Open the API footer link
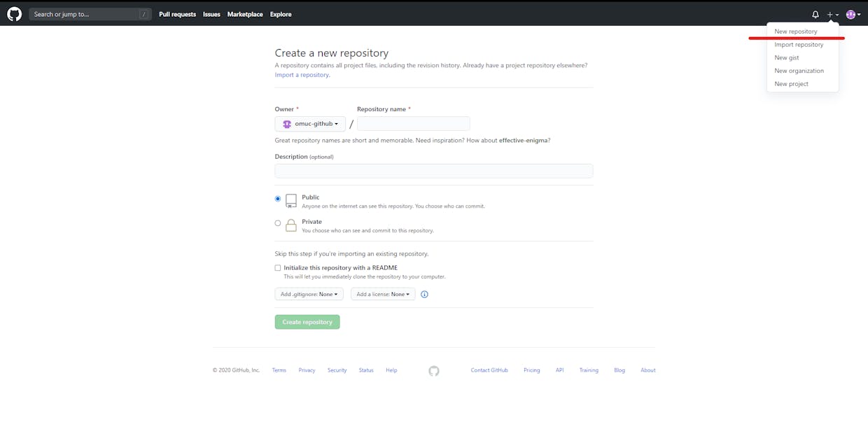This screenshot has width=868, height=438. 560,371
